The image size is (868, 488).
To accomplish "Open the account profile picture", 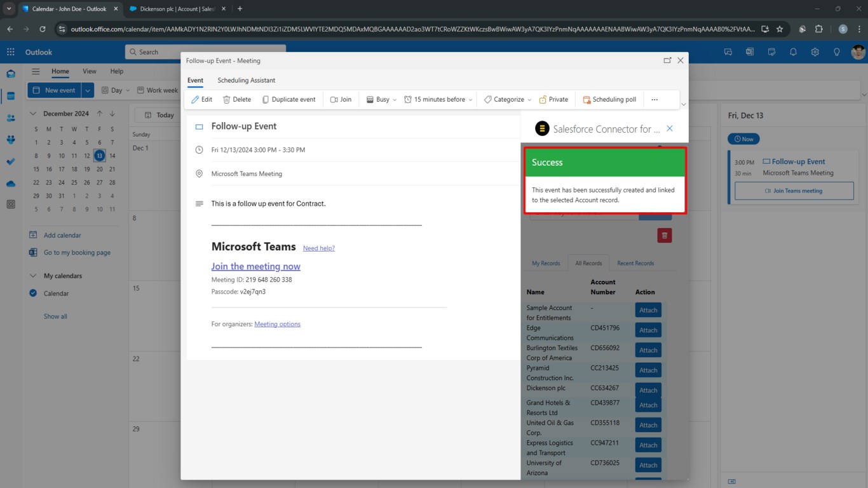I will coord(858,52).
